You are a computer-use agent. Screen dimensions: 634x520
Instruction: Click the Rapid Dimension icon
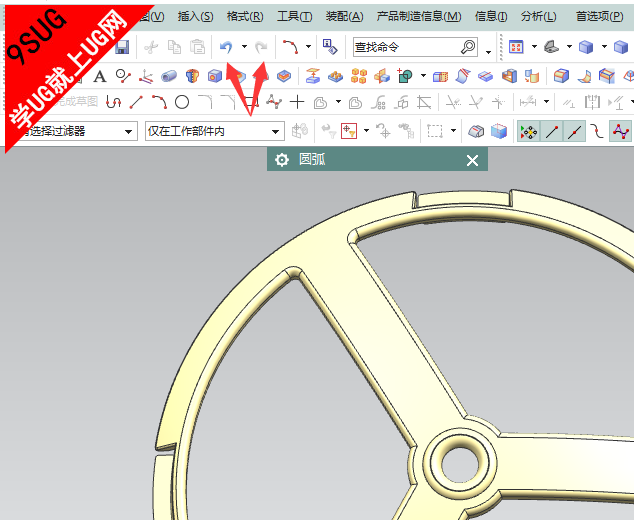528,102
